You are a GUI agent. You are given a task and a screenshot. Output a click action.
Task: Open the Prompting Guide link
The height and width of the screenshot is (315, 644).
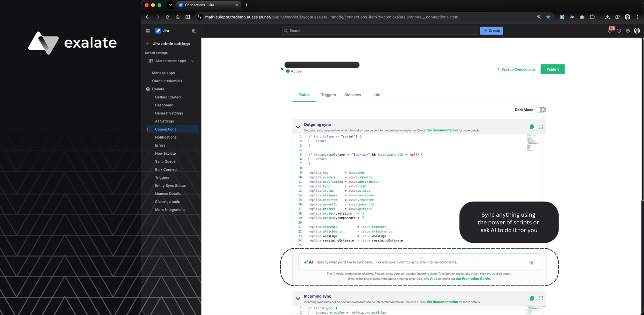point(473,279)
